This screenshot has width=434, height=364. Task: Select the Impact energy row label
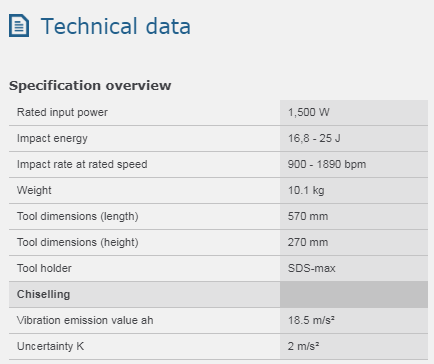click(52, 138)
